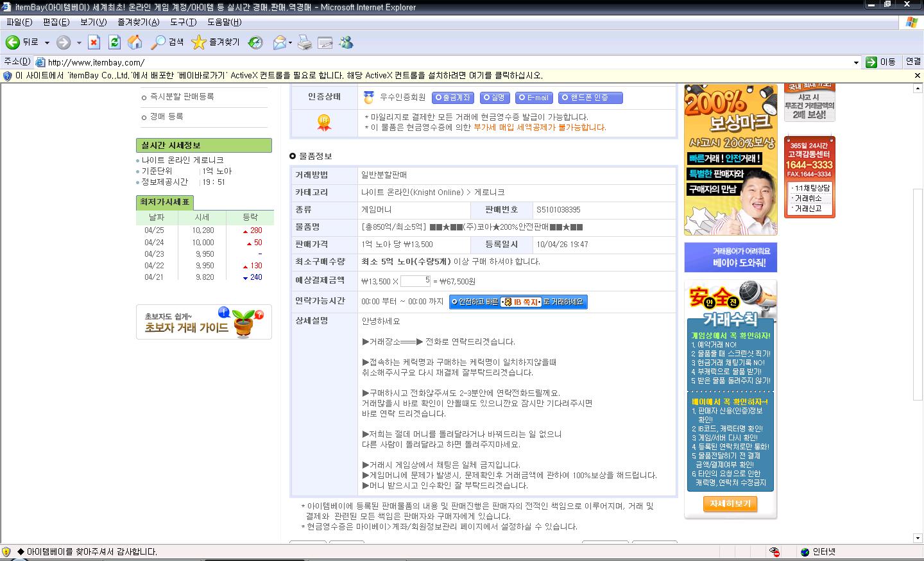Click 나이트 온라인 게로니크 in 시세정보
This screenshot has width=924, height=561.
point(183,160)
